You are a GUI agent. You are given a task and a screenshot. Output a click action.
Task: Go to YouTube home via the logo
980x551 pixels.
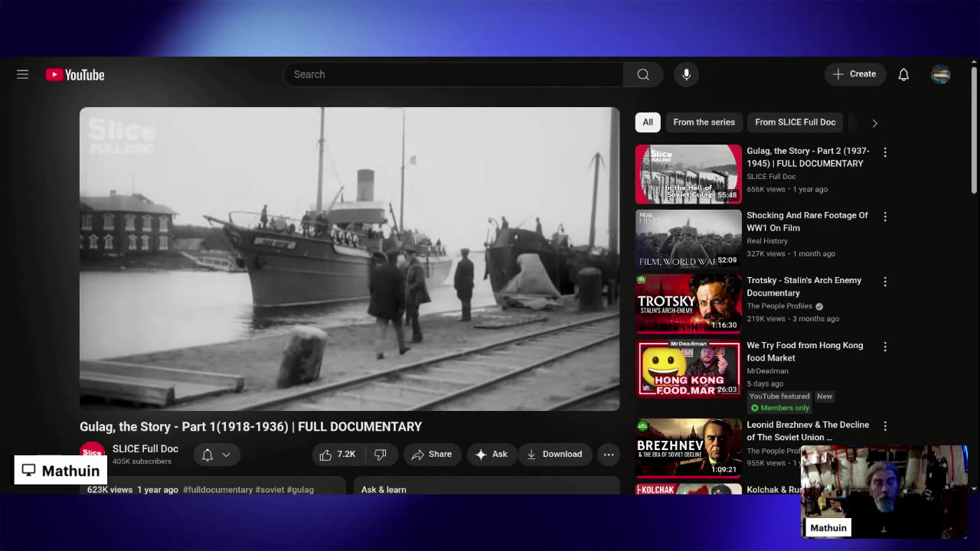[x=75, y=74]
